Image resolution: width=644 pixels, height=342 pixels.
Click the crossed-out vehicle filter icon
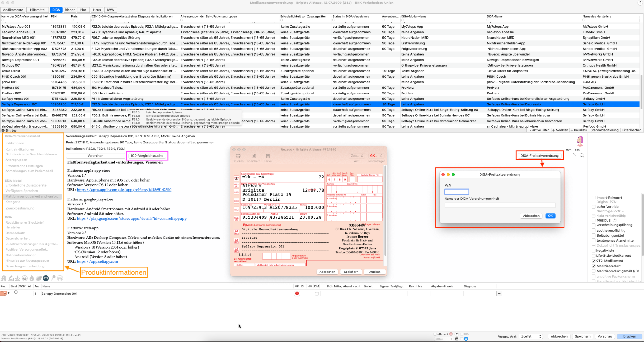[x=60, y=278]
